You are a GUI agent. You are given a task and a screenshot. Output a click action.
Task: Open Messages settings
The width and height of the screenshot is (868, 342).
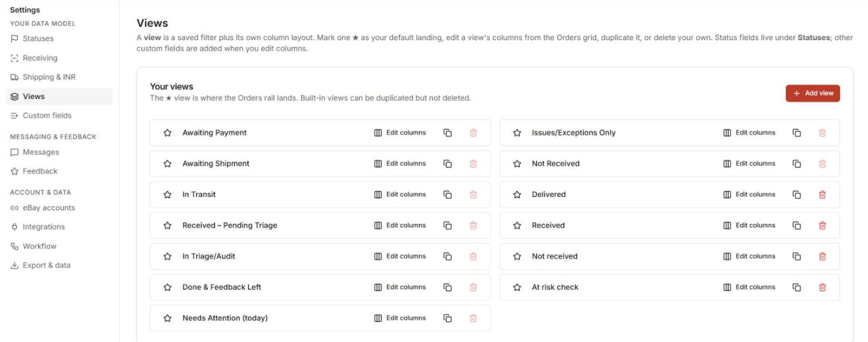click(x=58, y=152)
